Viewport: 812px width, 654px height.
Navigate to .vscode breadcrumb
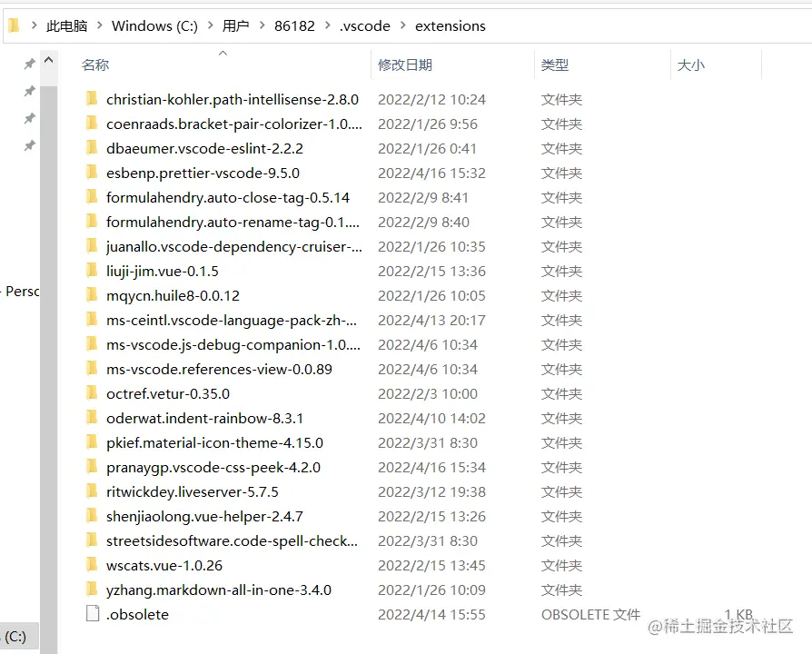coord(365,25)
